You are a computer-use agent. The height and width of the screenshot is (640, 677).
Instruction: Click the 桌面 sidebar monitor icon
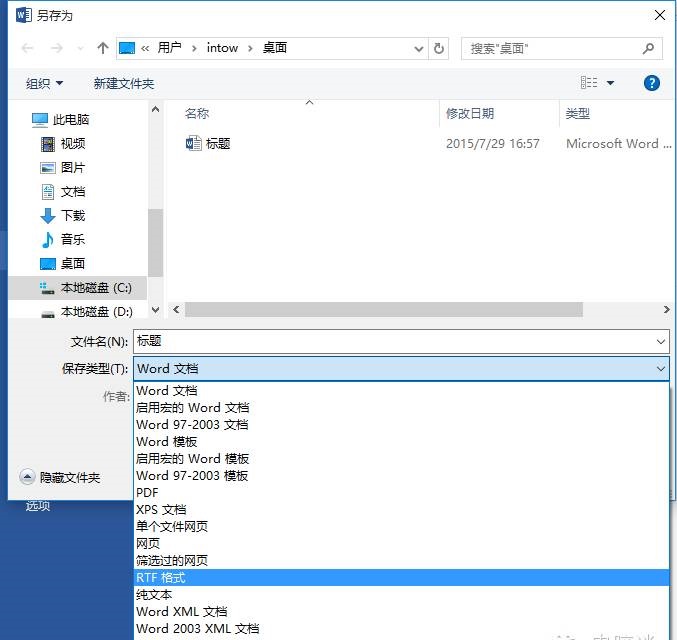point(48,264)
